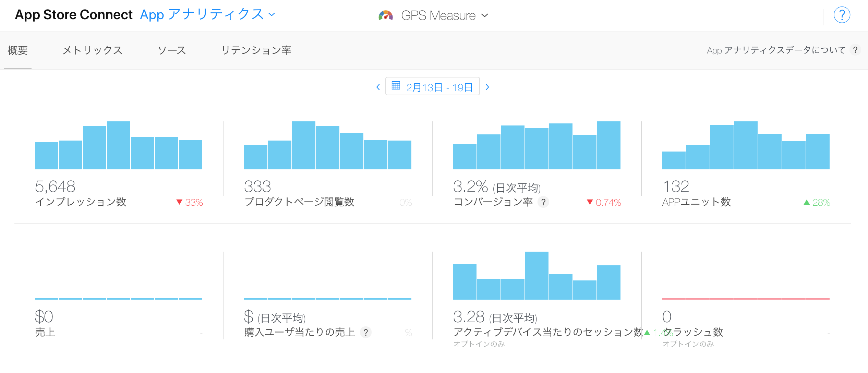The width and height of the screenshot is (868, 373).
Task: Switch to メトリックス tab
Action: click(x=92, y=50)
